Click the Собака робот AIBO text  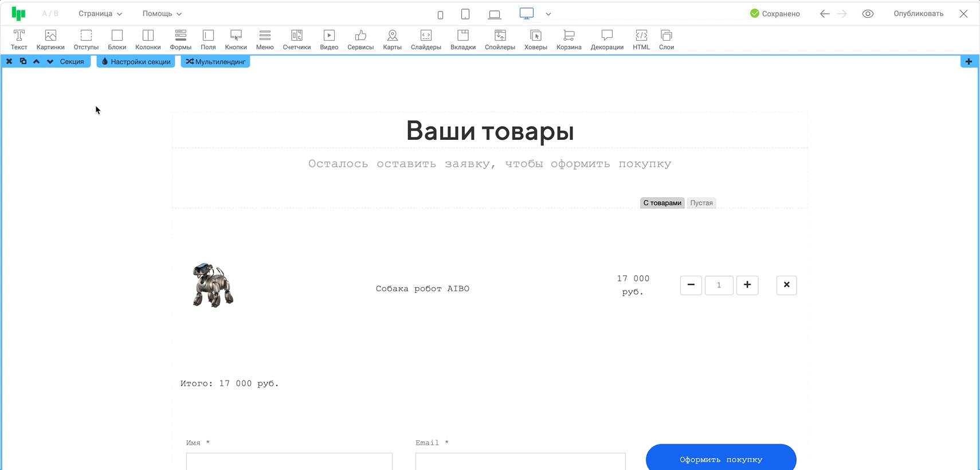tap(422, 289)
